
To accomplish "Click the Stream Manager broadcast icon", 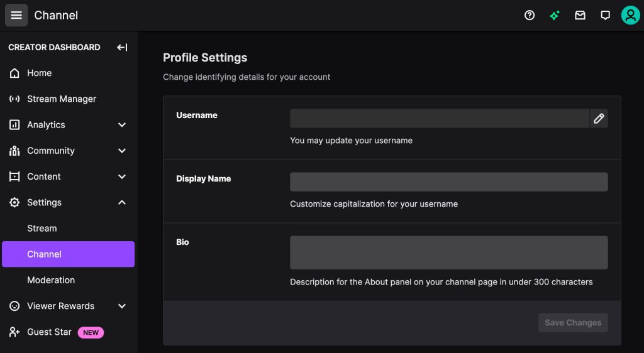I will (x=14, y=99).
